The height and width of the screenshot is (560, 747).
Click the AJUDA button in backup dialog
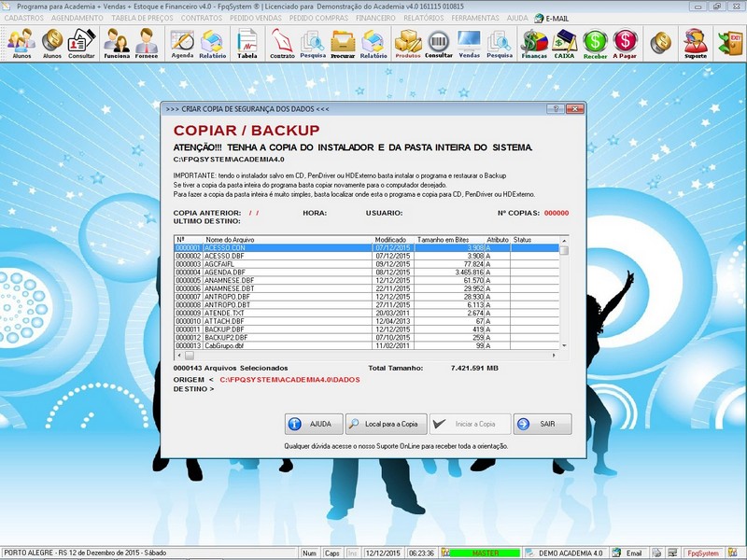[x=314, y=424]
